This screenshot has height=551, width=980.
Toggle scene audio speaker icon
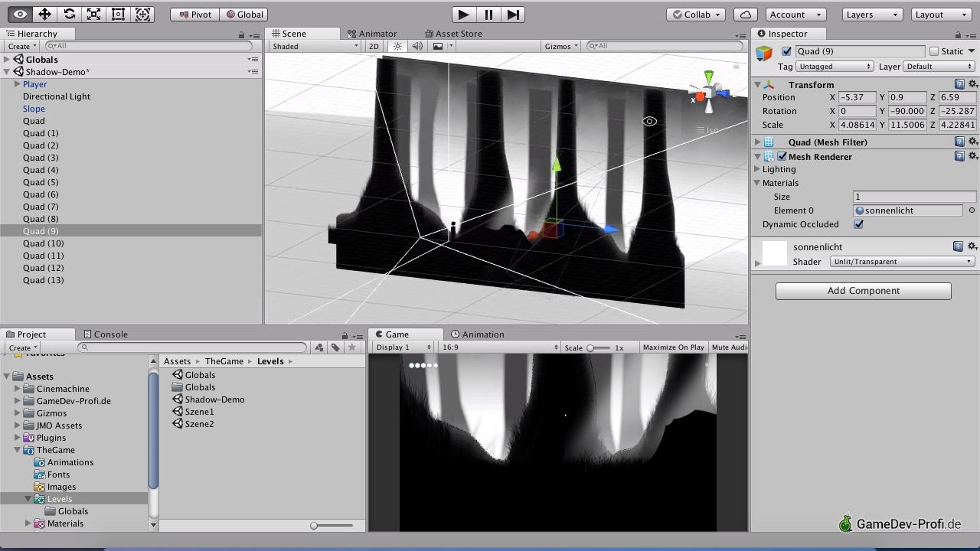tap(417, 46)
